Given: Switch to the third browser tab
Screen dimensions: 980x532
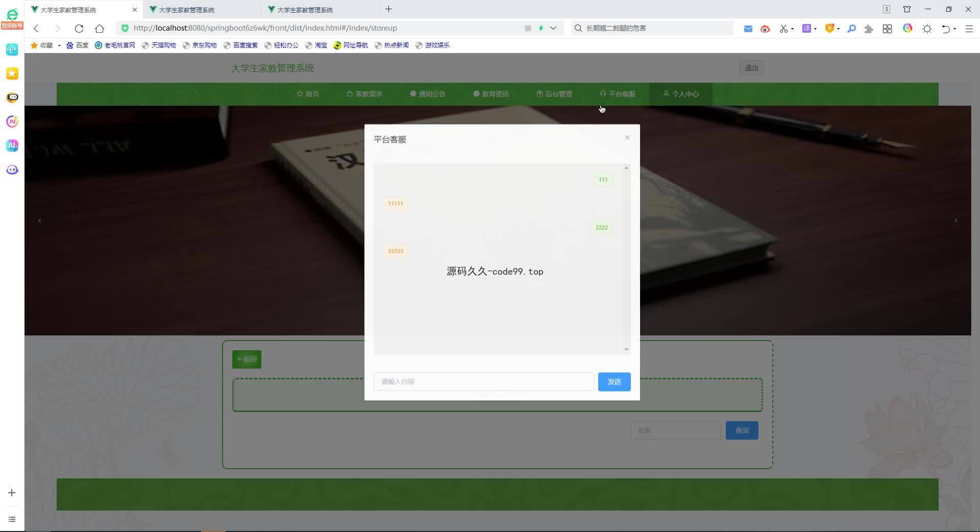Looking at the screenshot, I should [x=320, y=10].
